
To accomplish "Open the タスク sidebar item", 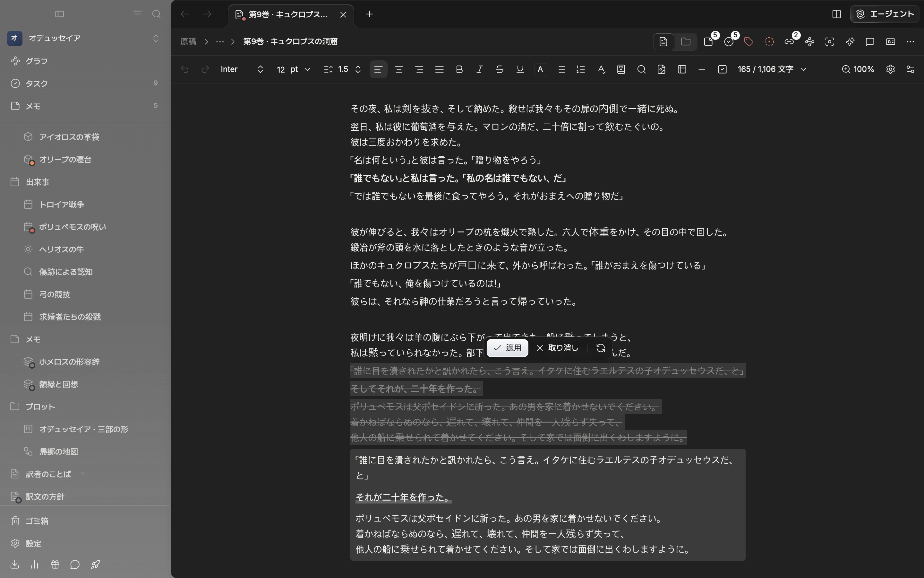I will pyautogui.click(x=85, y=83).
